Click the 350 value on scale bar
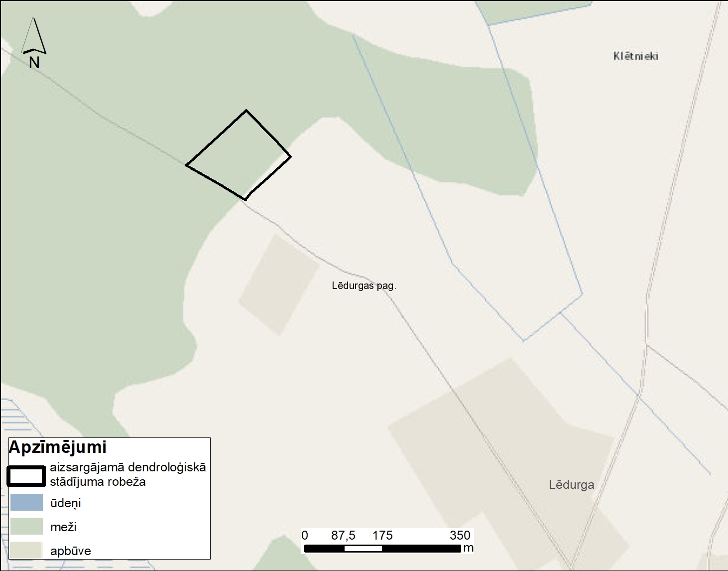 pos(460,535)
